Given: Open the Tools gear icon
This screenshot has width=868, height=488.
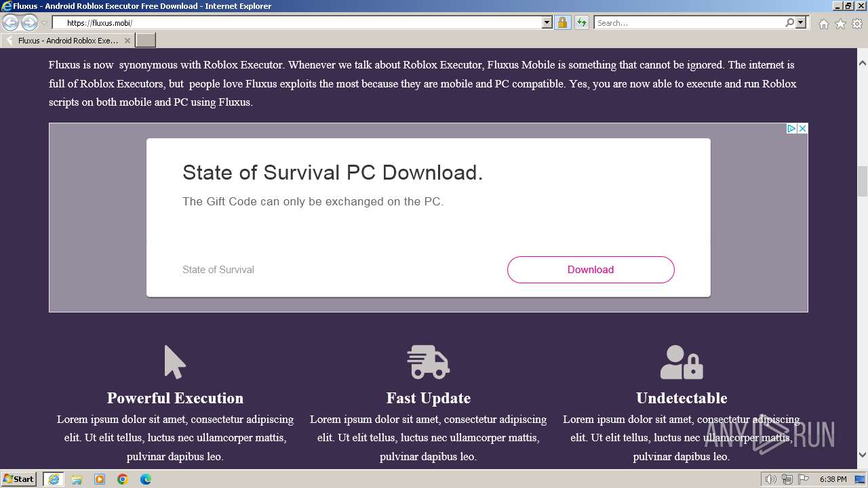Looking at the screenshot, I should coord(857,24).
